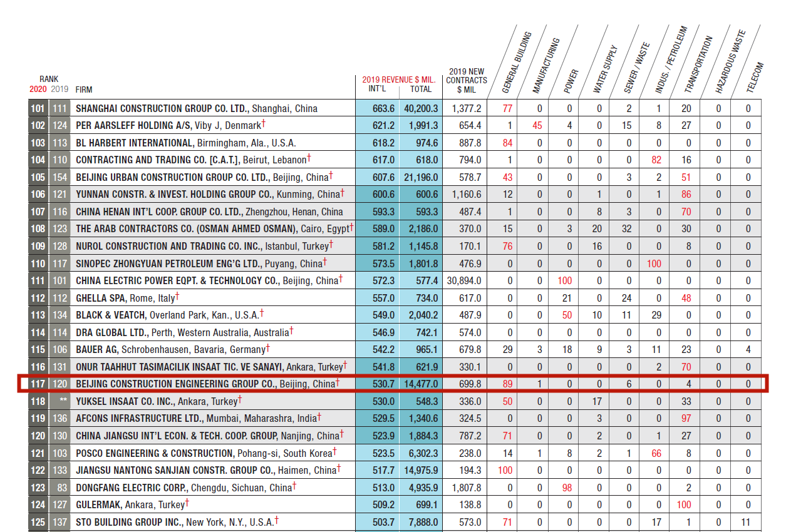Select DRA Global Ltd. firm name
The height and width of the screenshot is (532, 786).
pyautogui.click(x=112, y=332)
